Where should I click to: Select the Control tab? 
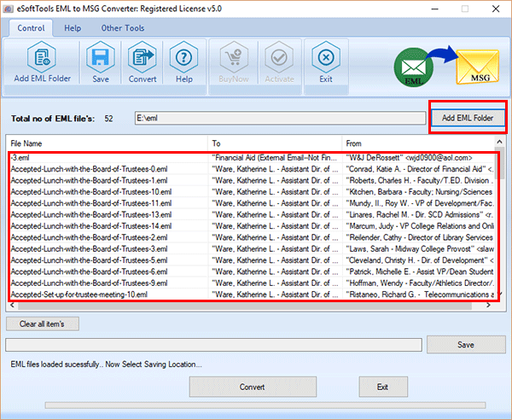coord(31,28)
